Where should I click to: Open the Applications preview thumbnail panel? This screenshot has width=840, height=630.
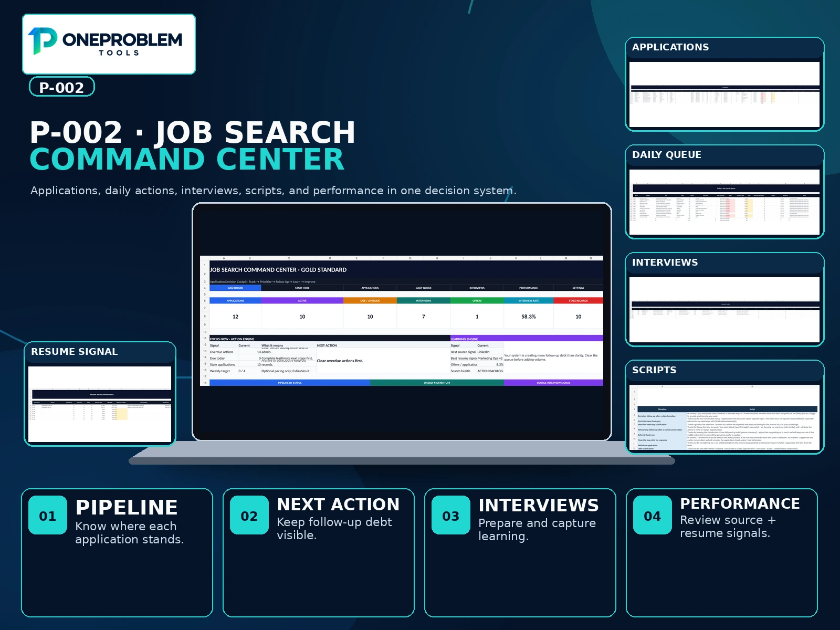click(724, 84)
